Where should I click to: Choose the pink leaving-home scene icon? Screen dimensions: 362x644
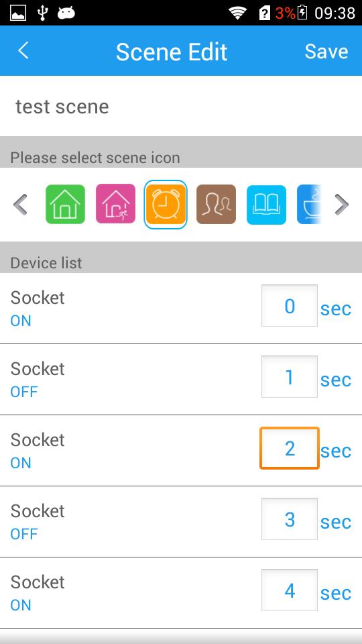pyautogui.click(x=115, y=204)
